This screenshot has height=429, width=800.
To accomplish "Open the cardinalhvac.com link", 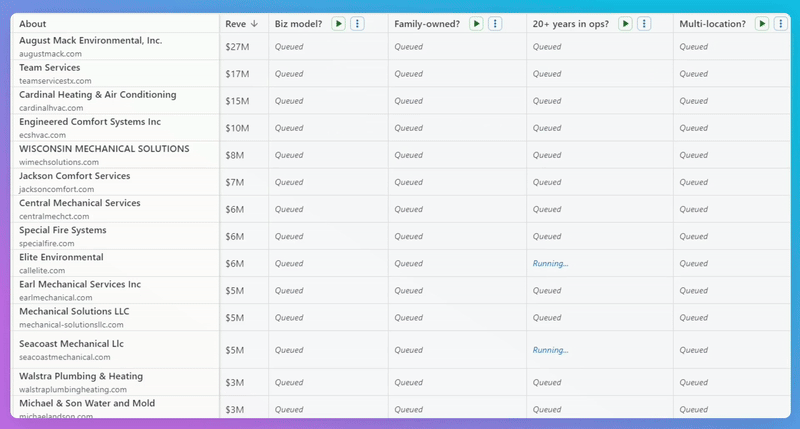I will pos(51,108).
